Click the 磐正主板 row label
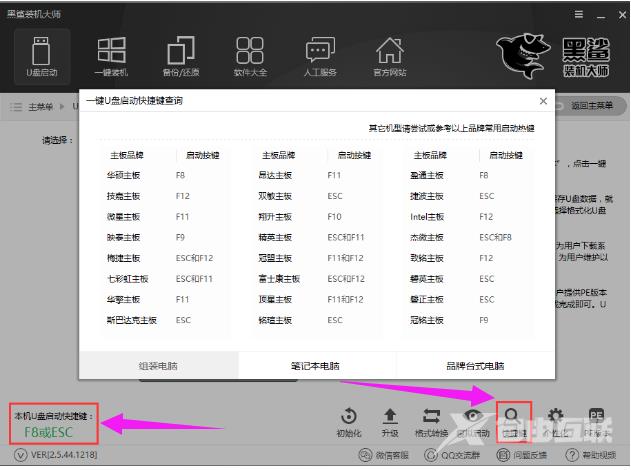 point(427,300)
